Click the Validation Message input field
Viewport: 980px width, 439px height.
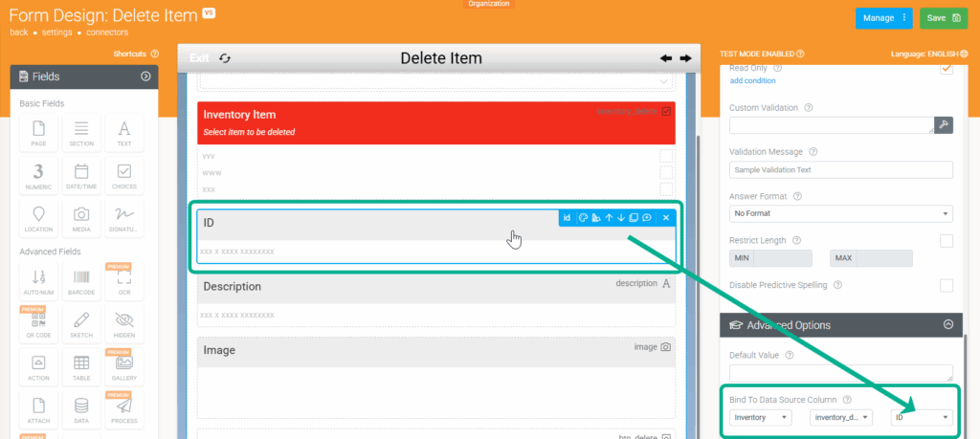[841, 170]
